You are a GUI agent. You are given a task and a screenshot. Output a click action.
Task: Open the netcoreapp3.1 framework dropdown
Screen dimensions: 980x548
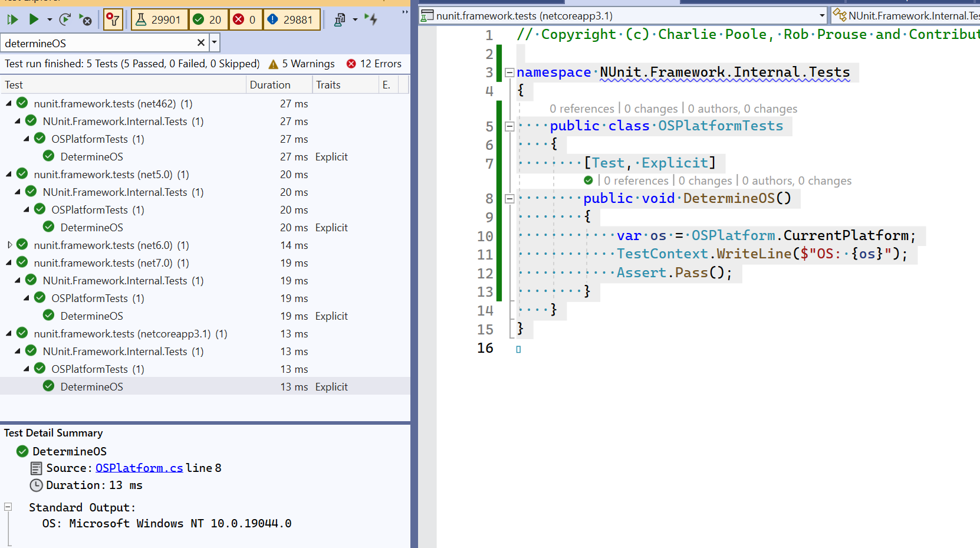click(x=823, y=15)
